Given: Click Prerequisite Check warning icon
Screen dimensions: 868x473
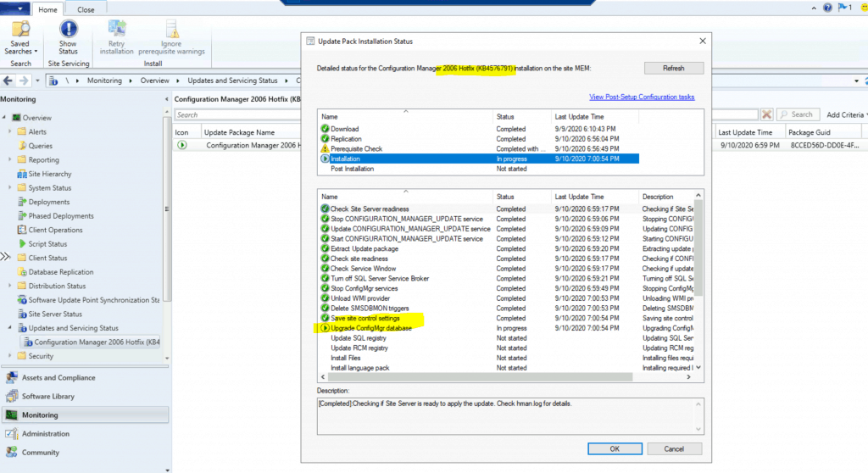Looking at the screenshot, I should (x=325, y=148).
